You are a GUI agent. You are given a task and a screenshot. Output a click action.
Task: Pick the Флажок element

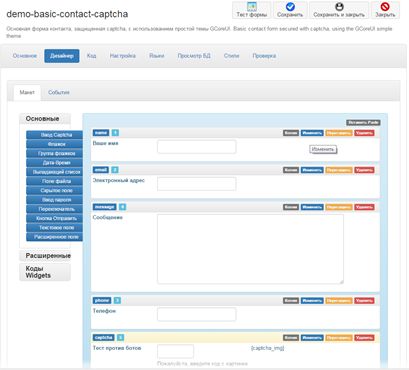[54, 144]
